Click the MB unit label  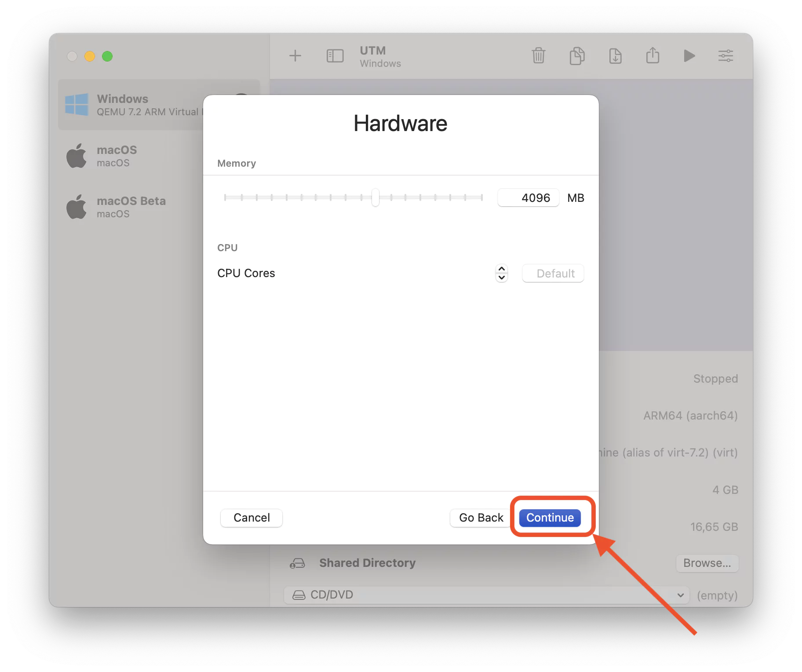576,198
